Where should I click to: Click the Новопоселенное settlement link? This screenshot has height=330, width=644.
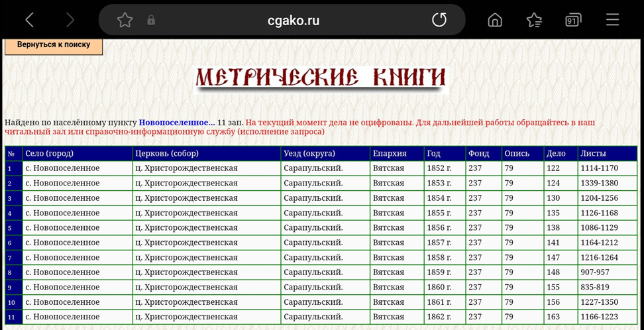[176, 123]
